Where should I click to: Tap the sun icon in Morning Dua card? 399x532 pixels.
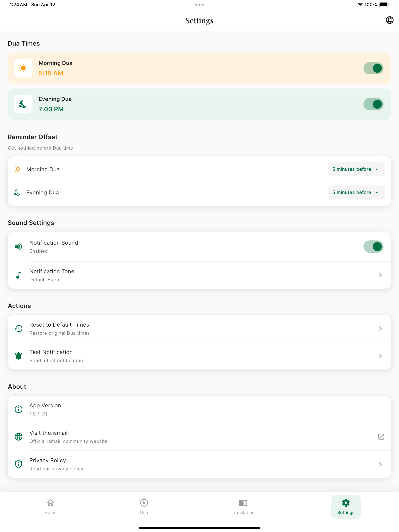coord(23,68)
